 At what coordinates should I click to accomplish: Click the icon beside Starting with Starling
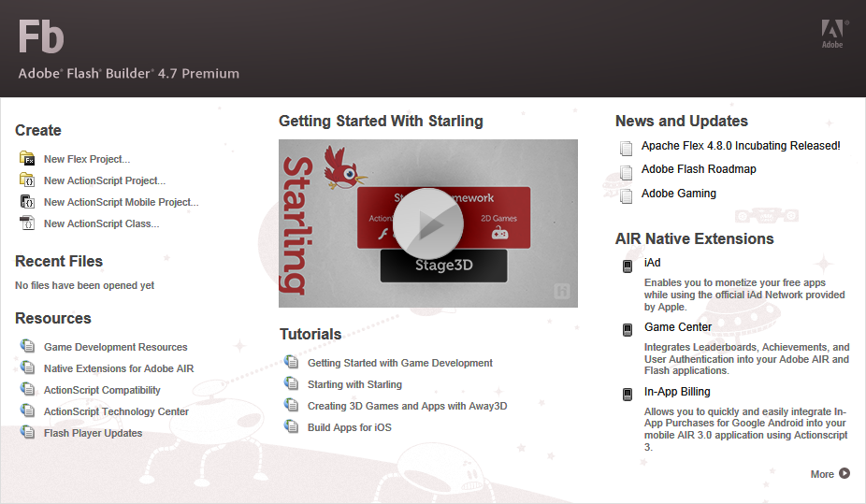pyautogui.click(x=291, y=383)
